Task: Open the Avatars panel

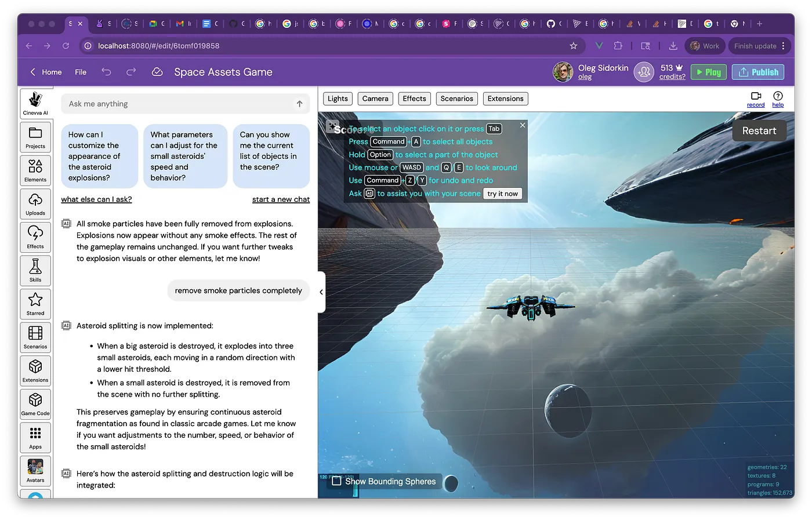Action: point(35,471)
